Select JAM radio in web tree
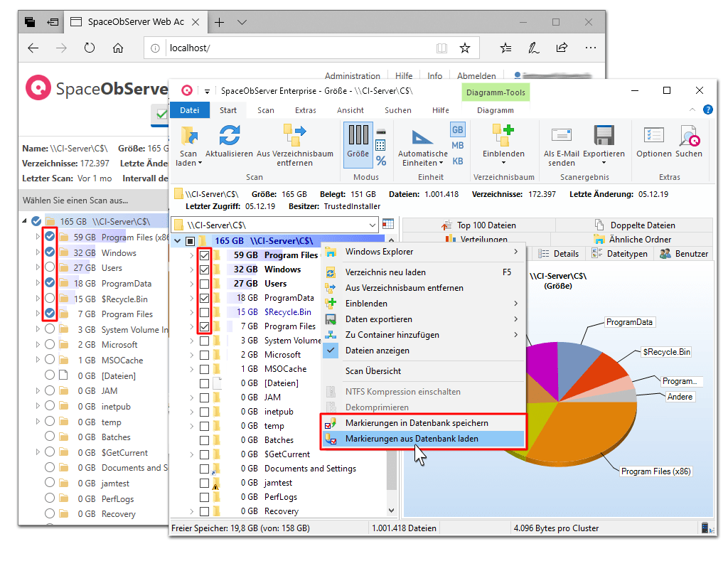The image size is (728, 566). 50,390
